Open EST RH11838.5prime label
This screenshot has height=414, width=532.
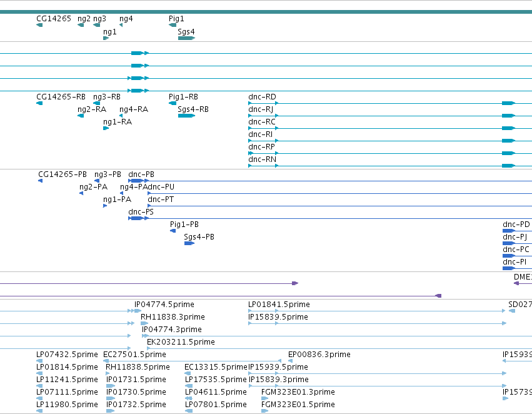(138, 368)
